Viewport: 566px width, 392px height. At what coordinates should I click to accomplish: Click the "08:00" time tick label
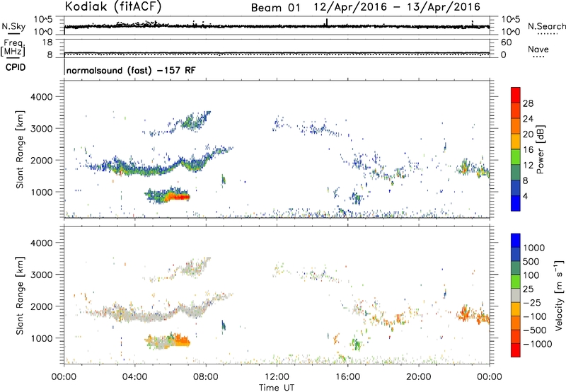(206, 377)
